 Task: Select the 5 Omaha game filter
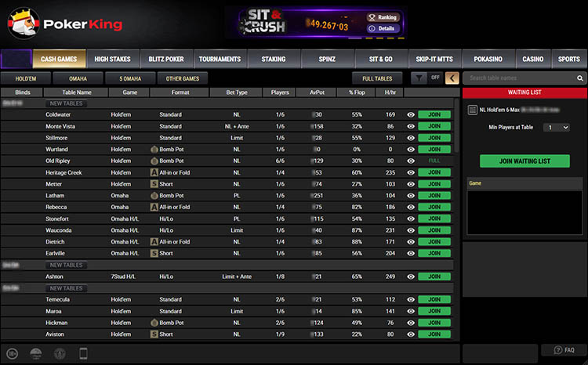point(130,78)
